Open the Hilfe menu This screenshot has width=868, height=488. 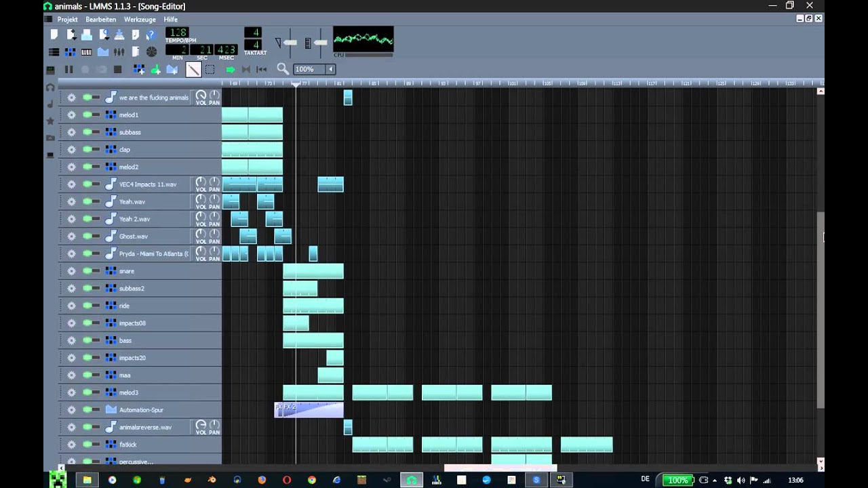coord(170,20)
